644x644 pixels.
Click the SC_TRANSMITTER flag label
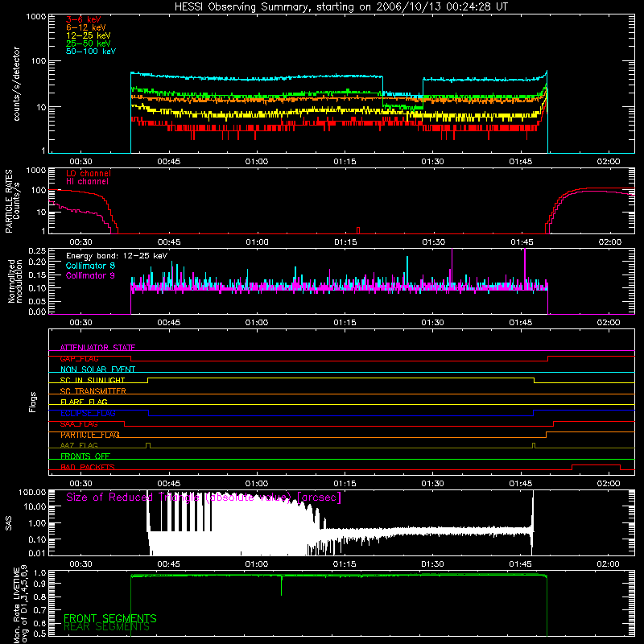(93, 391)
